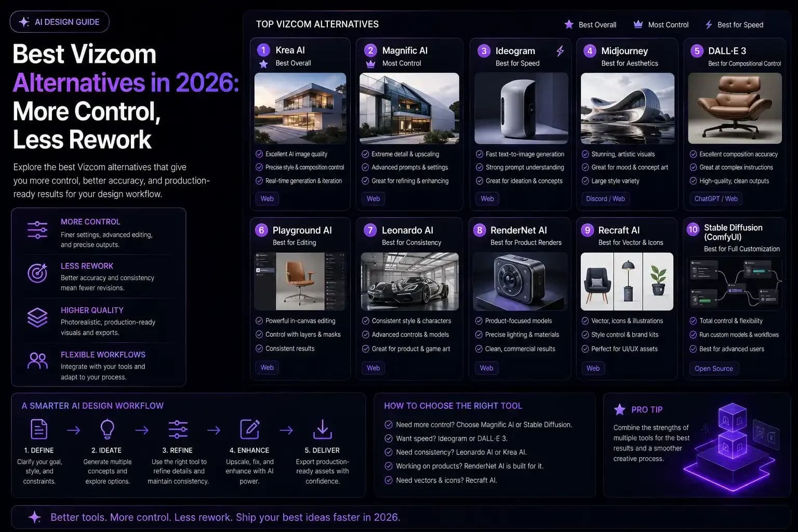Click the number 9 badge on Recraft AI
Screen dimensions: 798x532
587,230
